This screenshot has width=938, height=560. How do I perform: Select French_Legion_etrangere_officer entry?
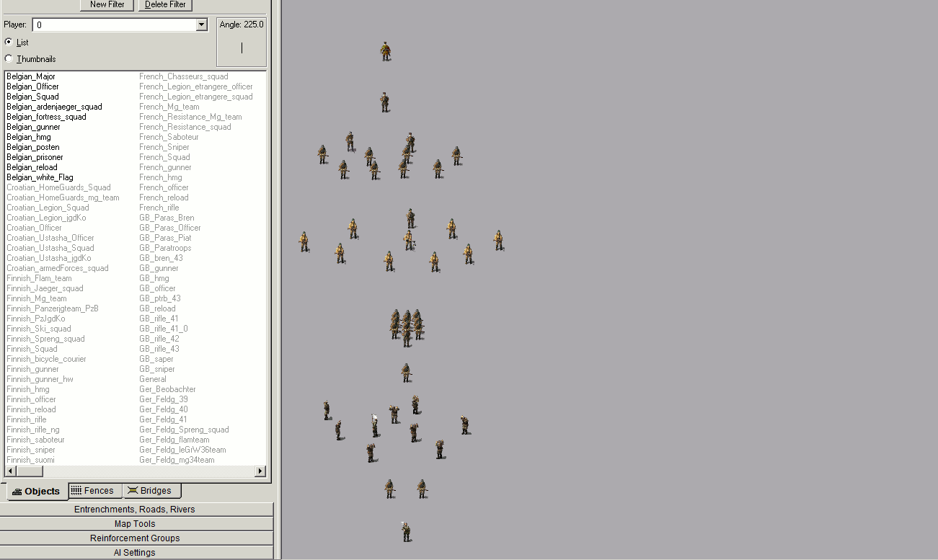point(196,86)
